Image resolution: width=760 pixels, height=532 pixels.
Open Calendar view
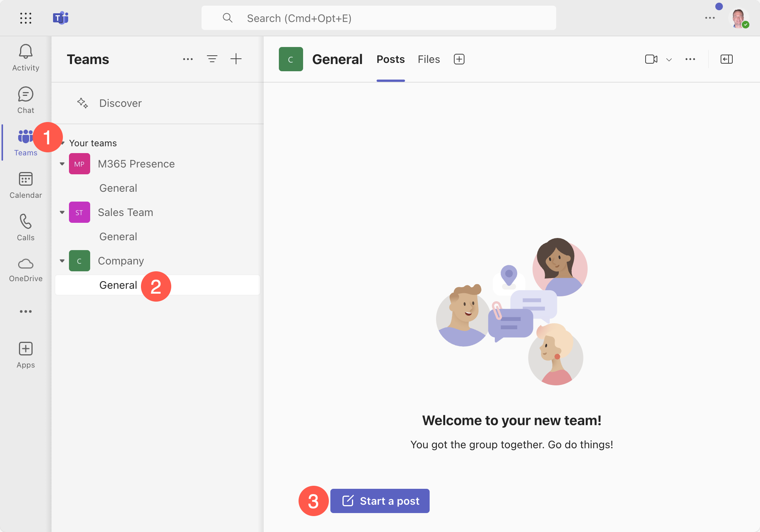coord(25,184)
